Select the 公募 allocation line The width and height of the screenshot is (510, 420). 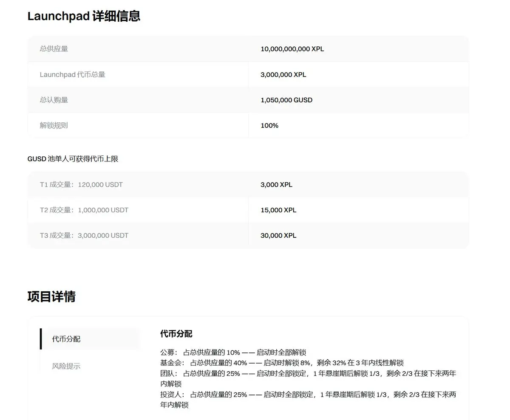click(233, 352)
